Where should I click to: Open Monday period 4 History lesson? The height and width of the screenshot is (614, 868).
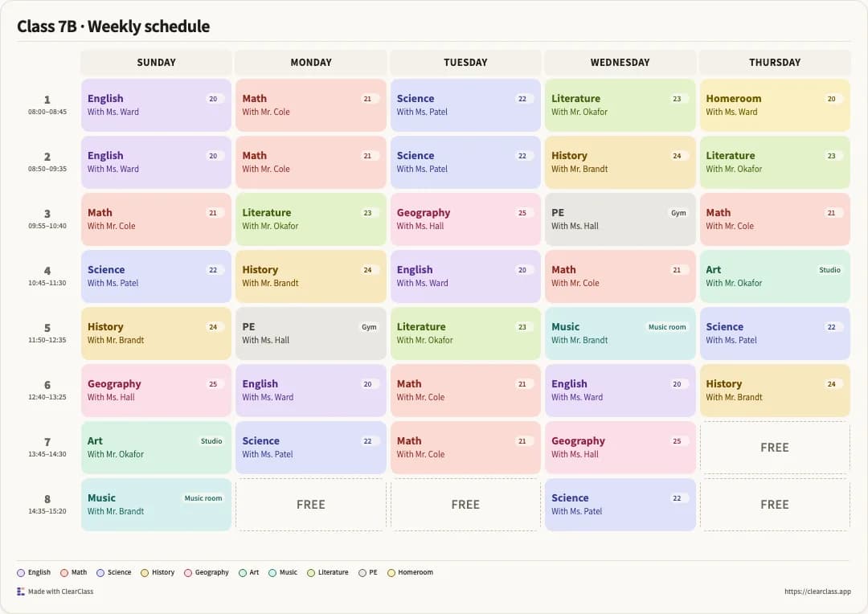coord(311,276)
